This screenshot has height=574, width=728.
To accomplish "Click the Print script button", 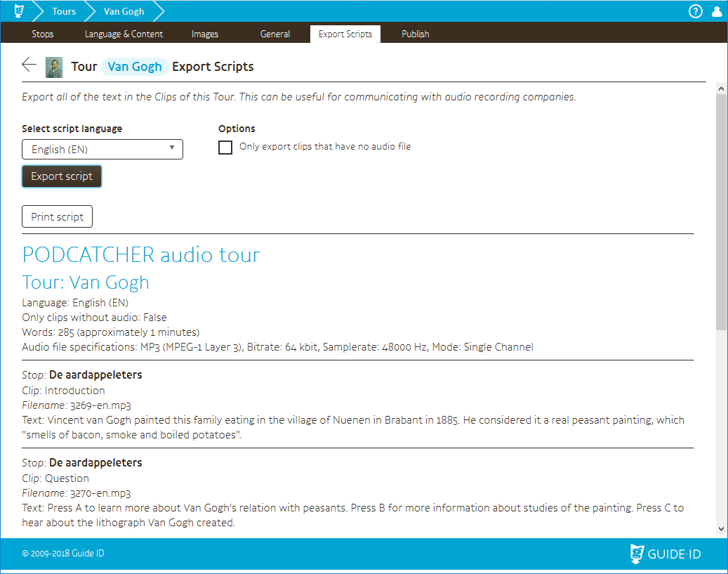I will (x=57, y=216).
